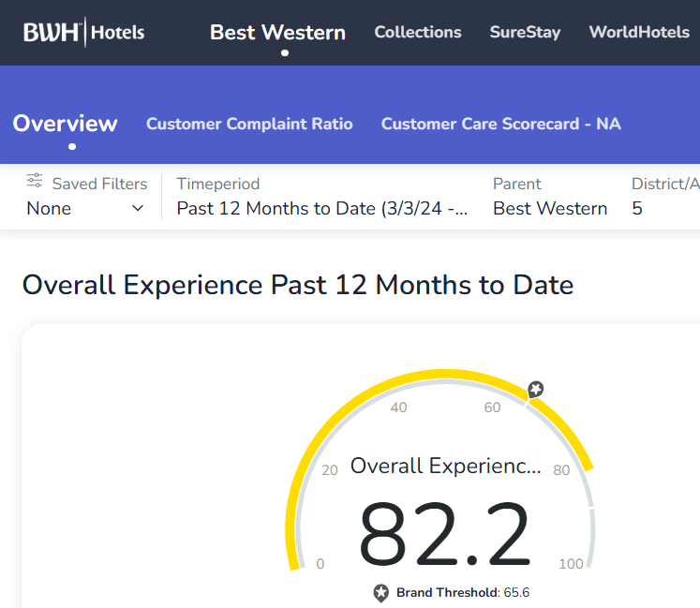700x608 pixels.
Task: Click the star icon beside Brand Threshold label
Action: click(380, 593)
